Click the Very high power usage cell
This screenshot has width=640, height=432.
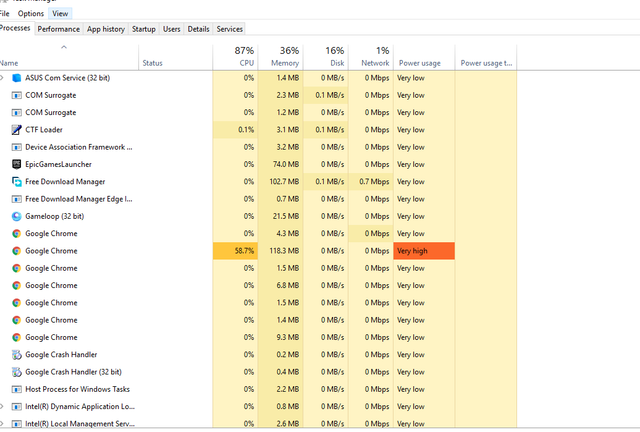pos(424,251)
